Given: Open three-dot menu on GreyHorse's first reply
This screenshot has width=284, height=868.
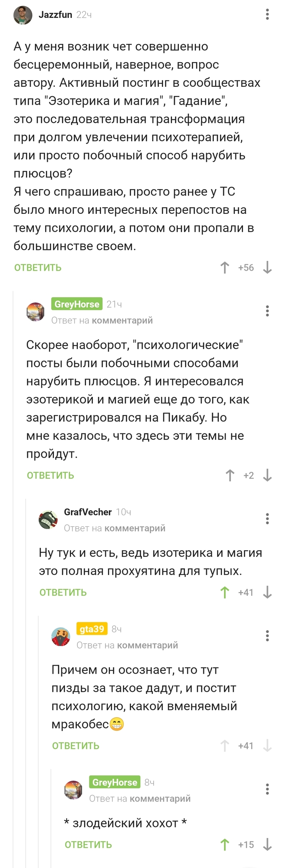Looking at the screenshot, I should [x=267, y=312].
